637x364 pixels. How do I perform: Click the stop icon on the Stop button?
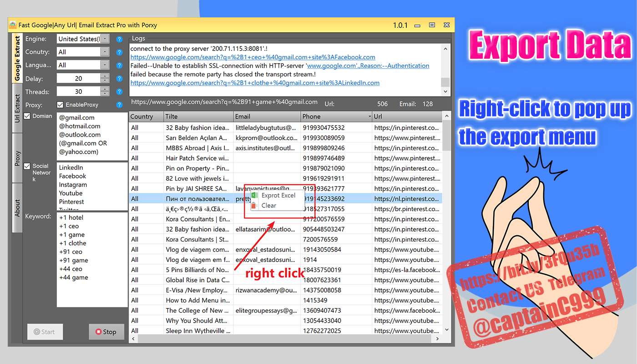pyautogui.click(x=98, y=332)
